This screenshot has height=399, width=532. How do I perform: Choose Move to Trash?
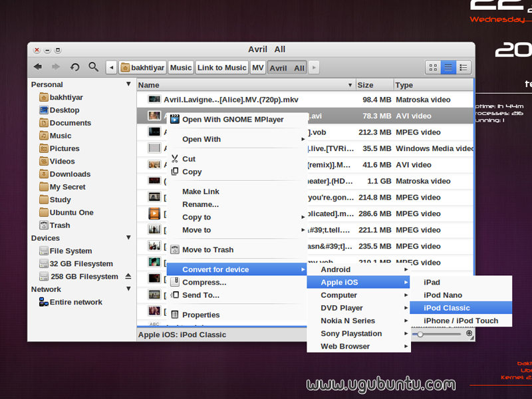pos(237,250)
